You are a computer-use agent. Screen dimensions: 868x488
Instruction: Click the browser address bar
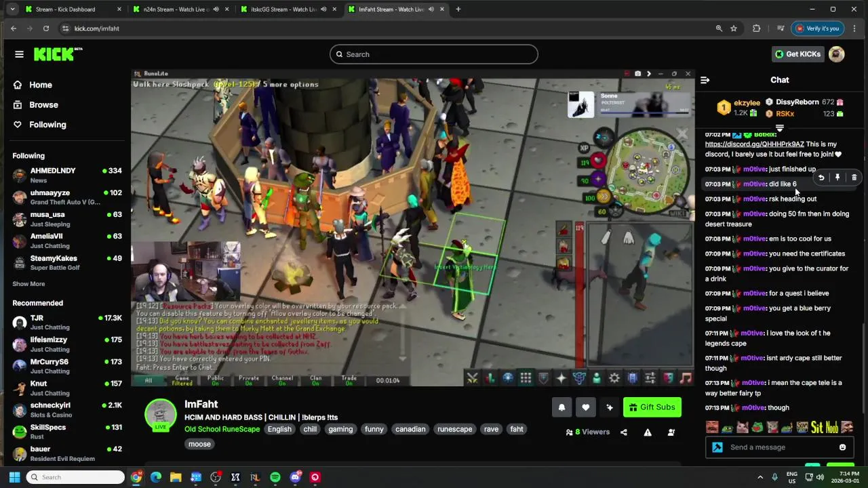[387, 28]
